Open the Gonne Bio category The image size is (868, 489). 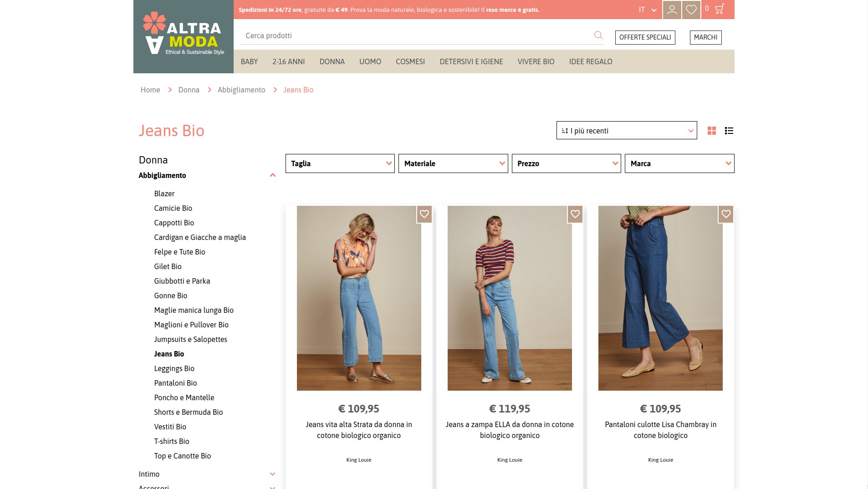tap(171, 295)
